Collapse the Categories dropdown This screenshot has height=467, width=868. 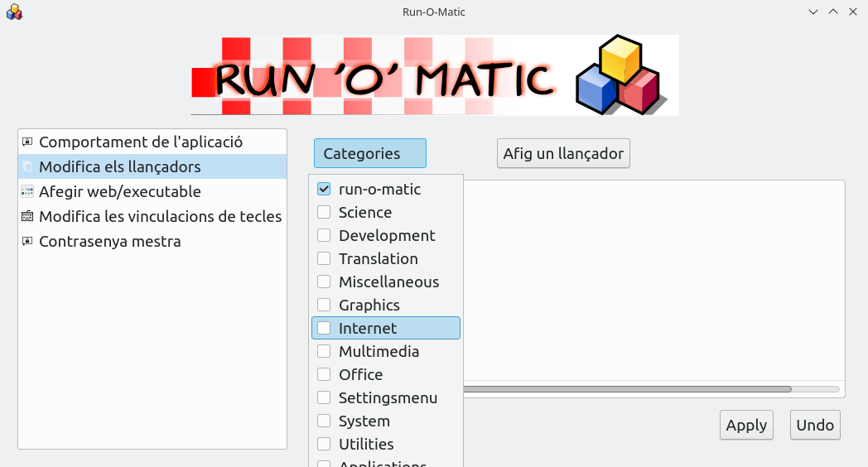coord(369,153)
